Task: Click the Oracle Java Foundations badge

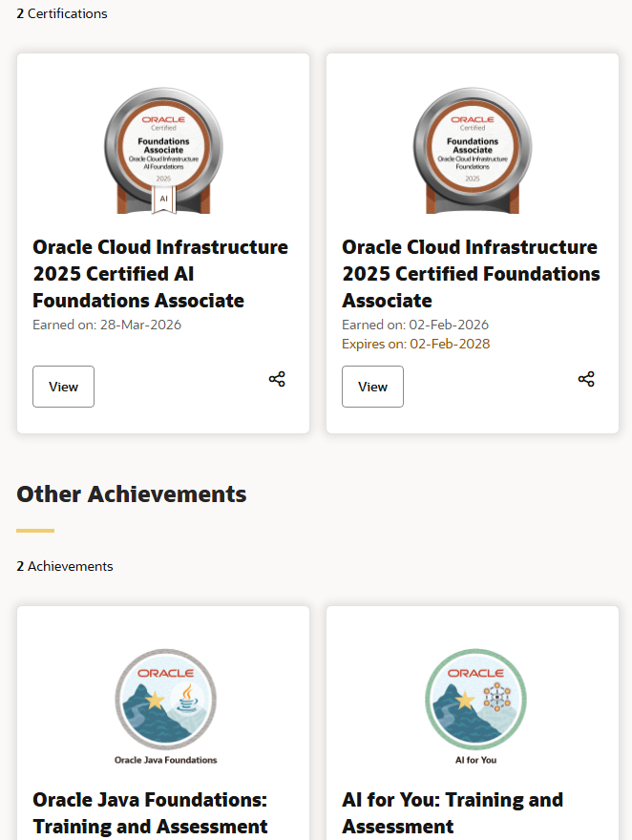Action: 165,699
